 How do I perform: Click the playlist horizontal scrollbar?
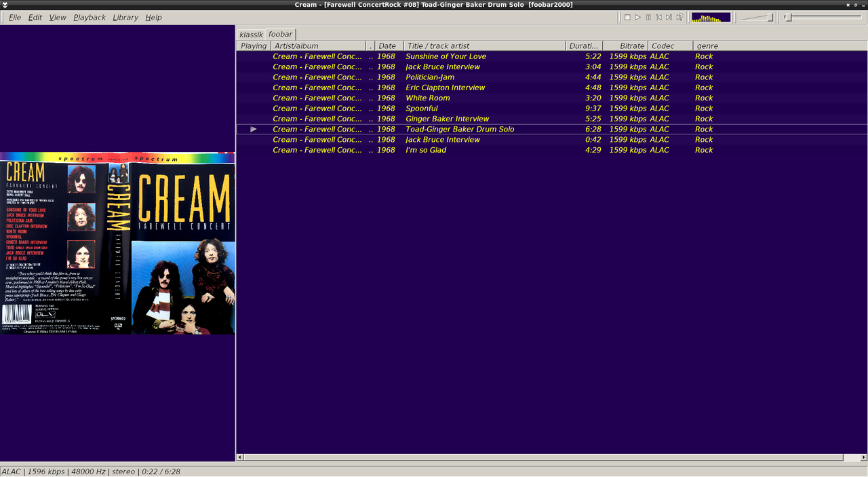542,457
